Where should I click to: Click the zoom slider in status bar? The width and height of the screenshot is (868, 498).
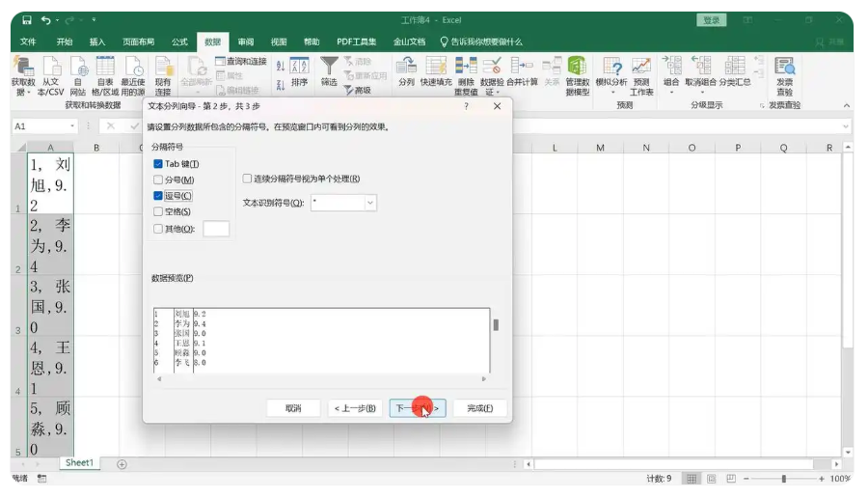click(x=784, y=479)
